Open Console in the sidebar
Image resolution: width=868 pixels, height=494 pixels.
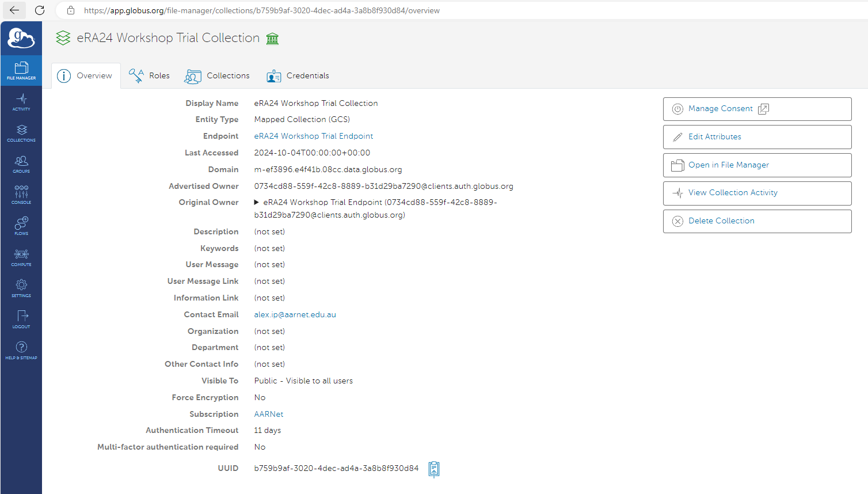coord(21,195)
